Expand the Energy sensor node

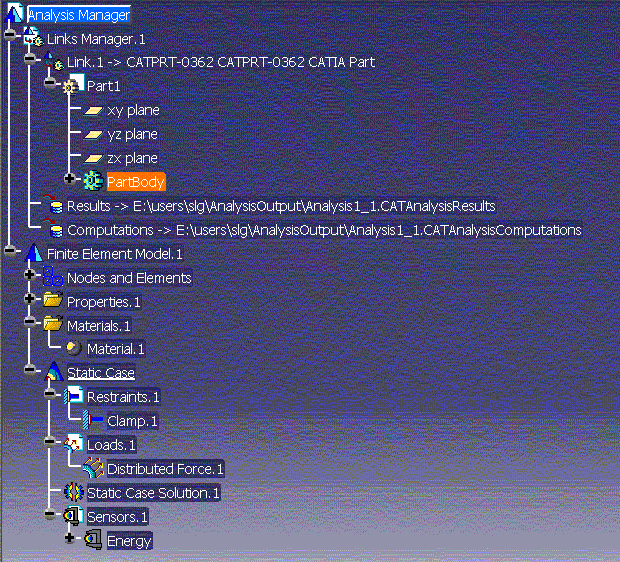[69, 539]
